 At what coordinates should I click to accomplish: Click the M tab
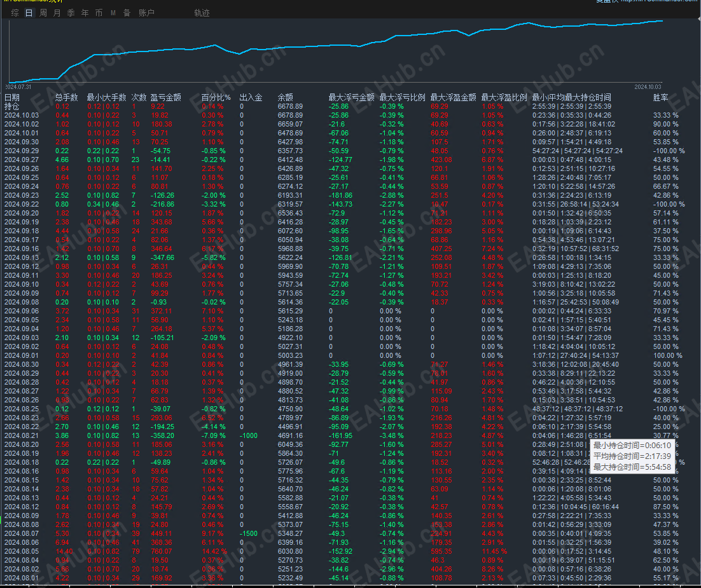(x=113, y=13)
